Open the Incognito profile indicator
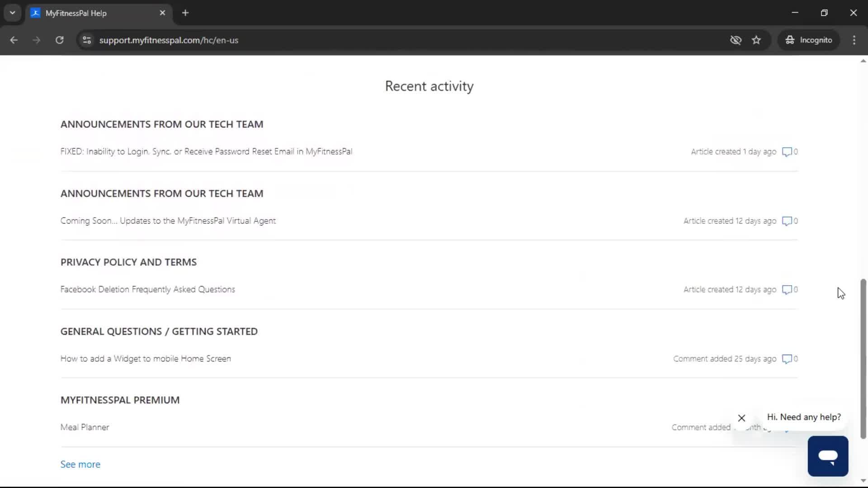868x488 pixels. click(808, 40)
